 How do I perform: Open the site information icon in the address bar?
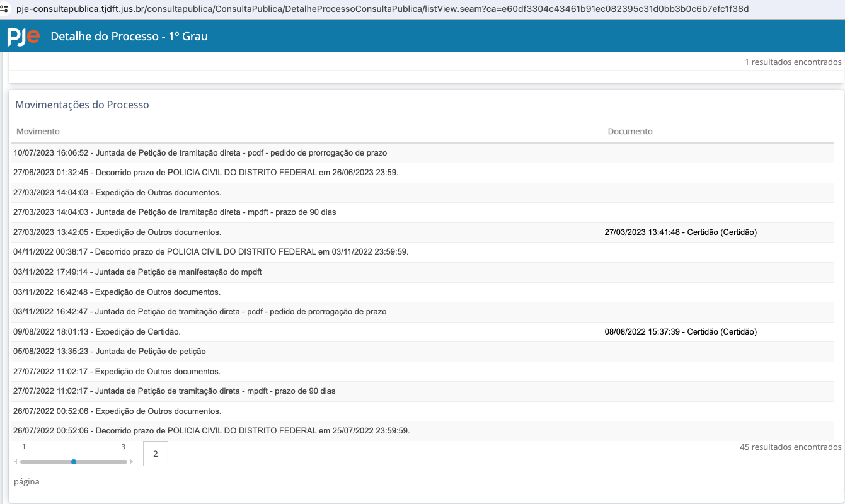click(4, 9)
